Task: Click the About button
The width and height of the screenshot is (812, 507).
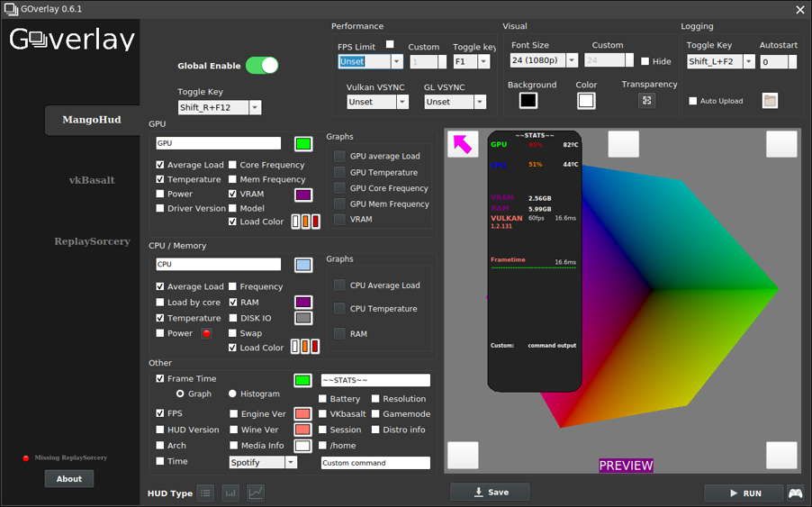Action: click(69, 479)
